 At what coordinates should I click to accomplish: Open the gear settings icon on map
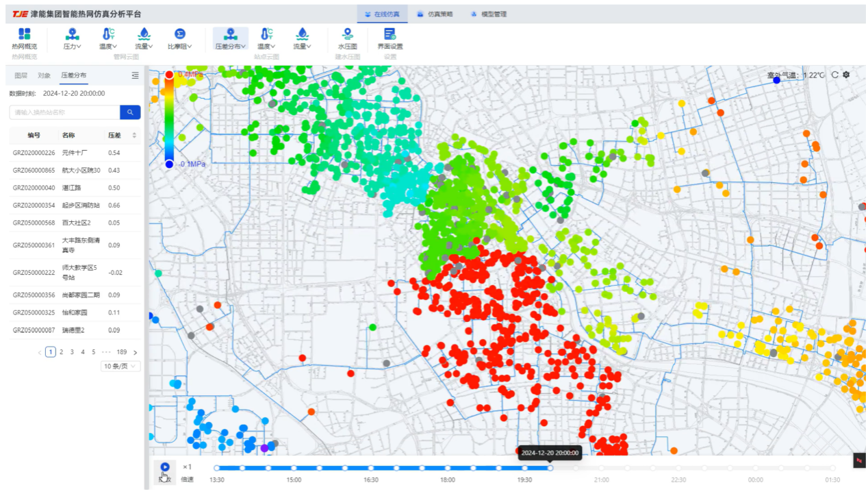pyautogui.click(x=846, y=75)
